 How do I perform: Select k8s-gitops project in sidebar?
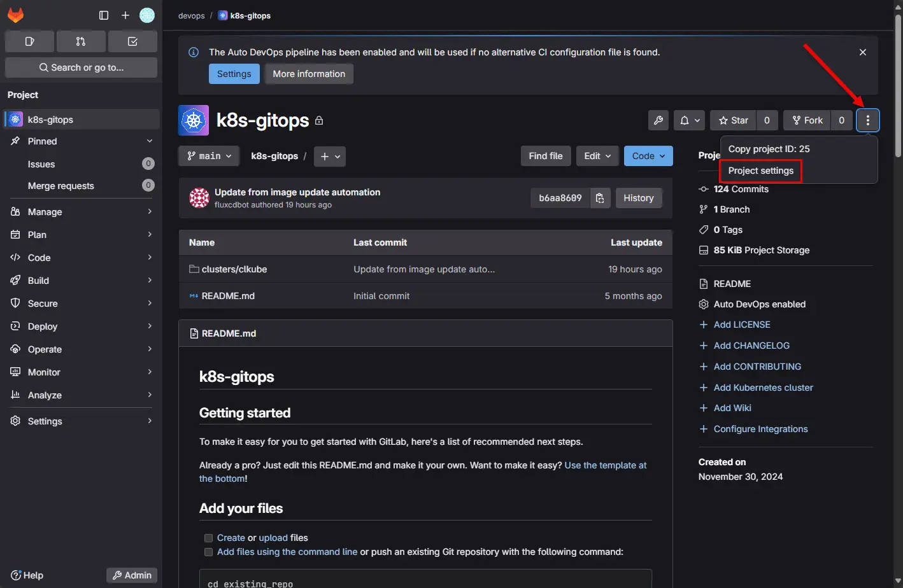[81, 120]
